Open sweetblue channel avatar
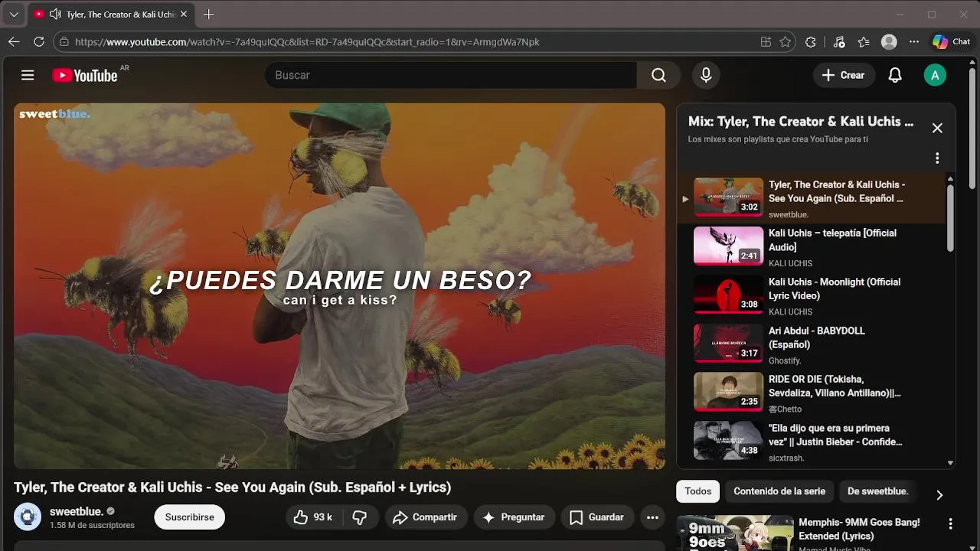This screenshot has width=980, height=551. tap(28, 517)
